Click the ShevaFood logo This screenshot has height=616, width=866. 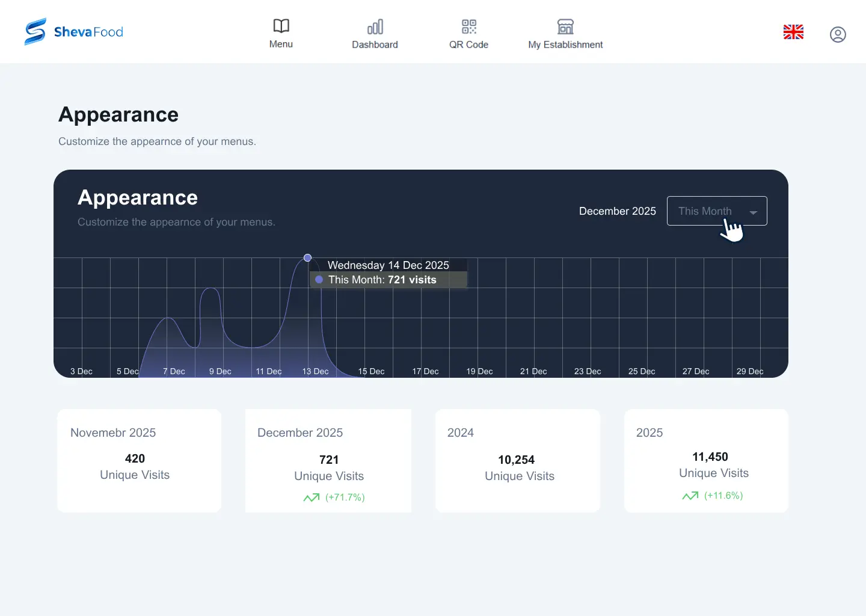tap(73, 31)
